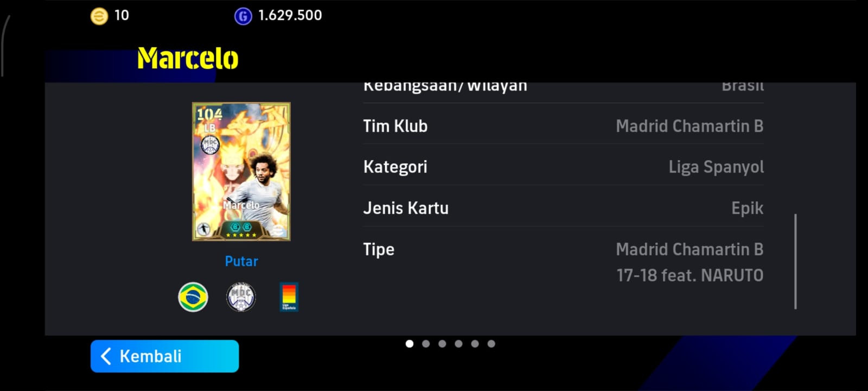Go back with the Kembali button
Image resolution: width=868 pixels, height=391 pixels.
tap(164, 356)
